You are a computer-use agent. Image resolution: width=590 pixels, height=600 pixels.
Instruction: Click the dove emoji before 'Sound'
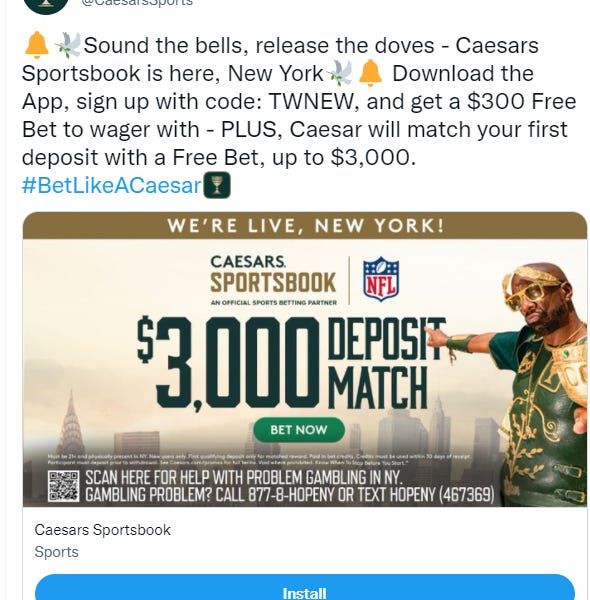coord(68,45)
